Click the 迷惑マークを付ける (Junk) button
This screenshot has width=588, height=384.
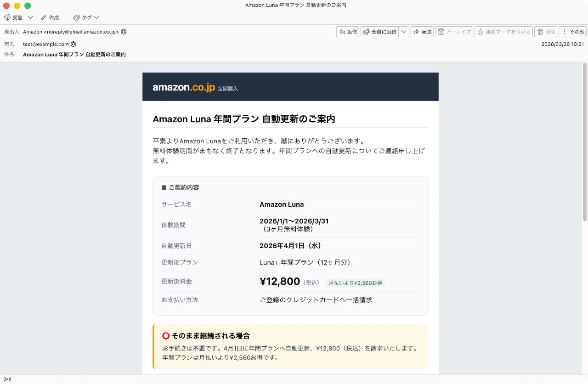coord(504,32)
